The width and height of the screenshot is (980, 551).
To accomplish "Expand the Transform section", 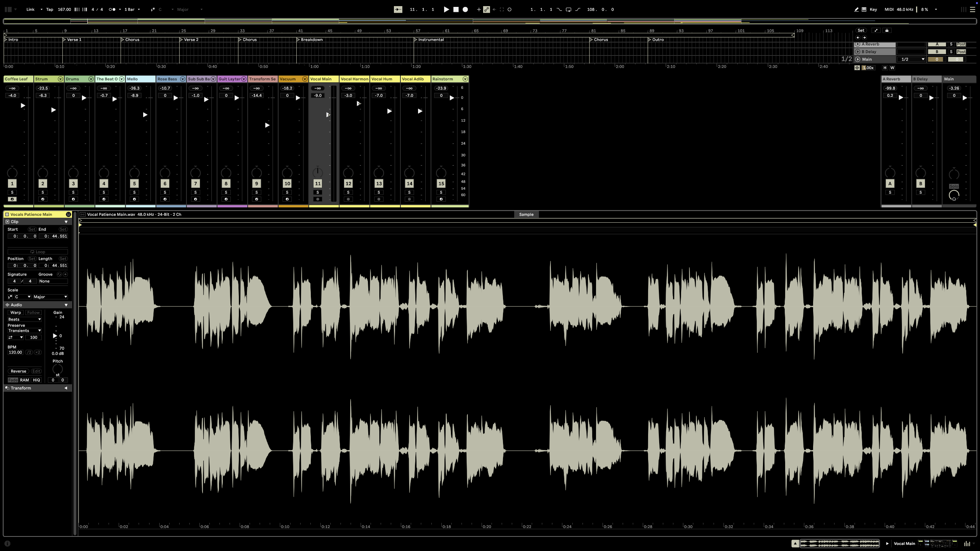I will tap(66, 388).
